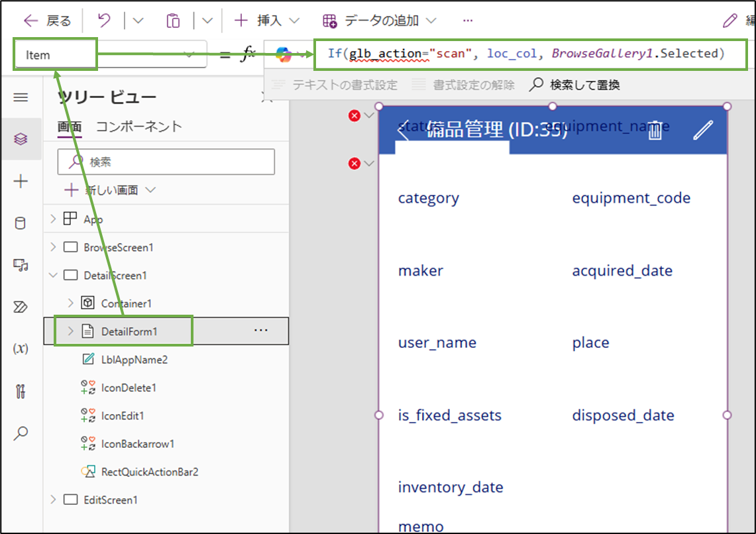Open DetailForm1 more options ellipsis
The height and width of the screenshot is (534, 756).
point(261,331)
